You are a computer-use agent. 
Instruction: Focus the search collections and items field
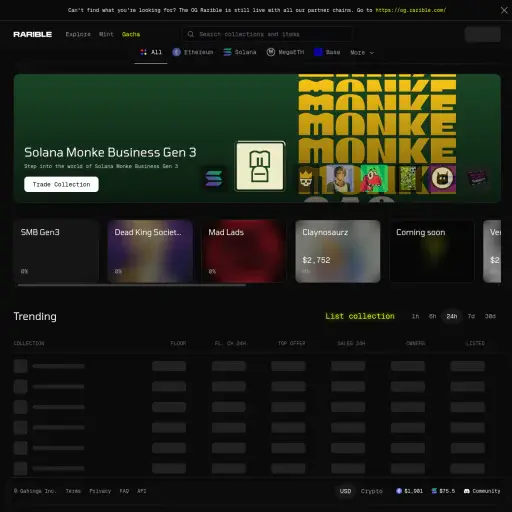click(268, 34)
